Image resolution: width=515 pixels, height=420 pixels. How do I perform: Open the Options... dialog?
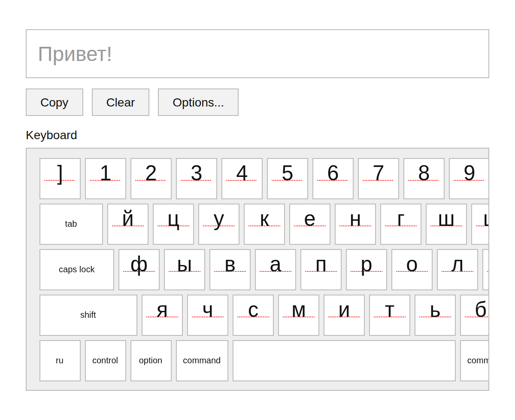(x=198, y=102)
